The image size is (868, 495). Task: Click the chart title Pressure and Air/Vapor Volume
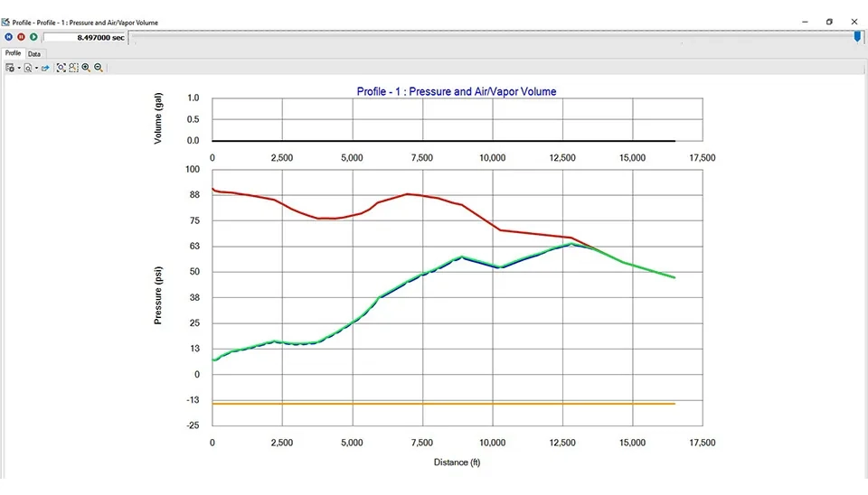pyautogui.click(x=457, y=91)
